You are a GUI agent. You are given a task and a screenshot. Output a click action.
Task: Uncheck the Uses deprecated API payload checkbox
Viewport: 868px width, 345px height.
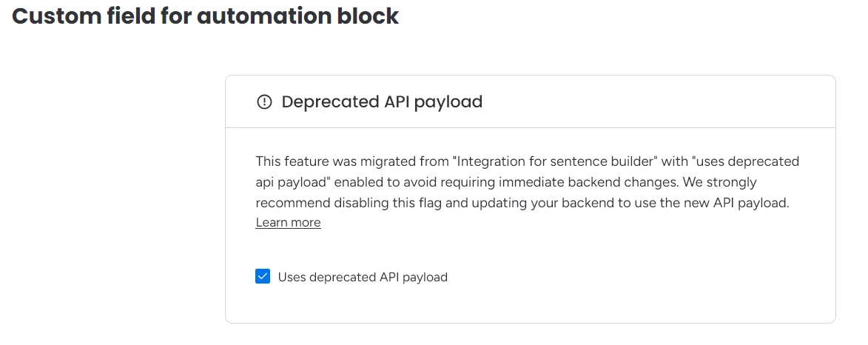click(x=263, y=277)
